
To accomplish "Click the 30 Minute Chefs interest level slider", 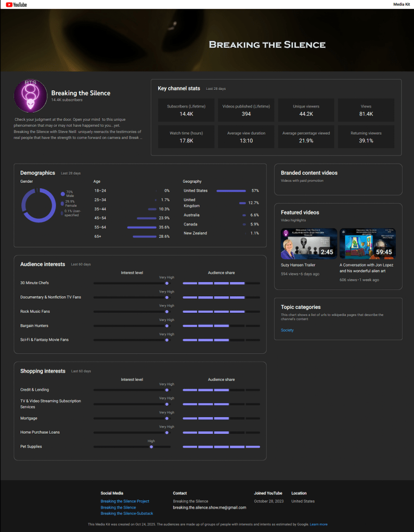I will point(132,283).
